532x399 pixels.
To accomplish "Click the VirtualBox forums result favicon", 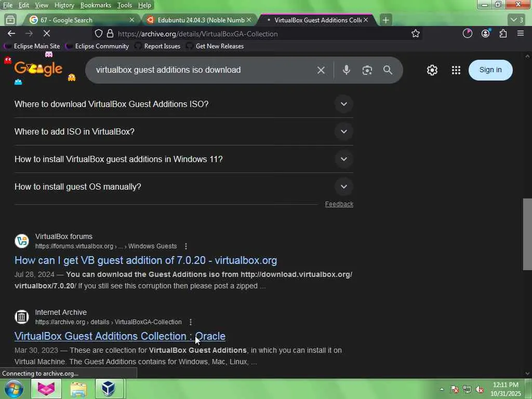I will 22,241.
